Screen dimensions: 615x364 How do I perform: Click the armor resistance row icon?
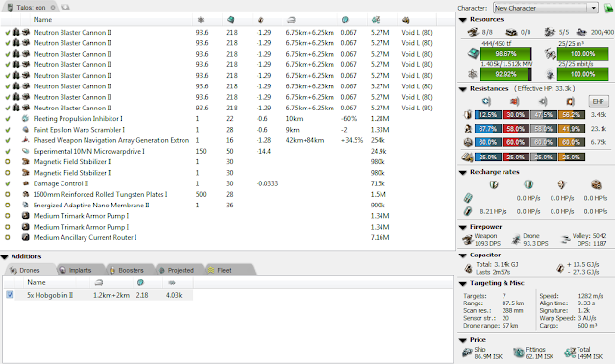point(468,129)
